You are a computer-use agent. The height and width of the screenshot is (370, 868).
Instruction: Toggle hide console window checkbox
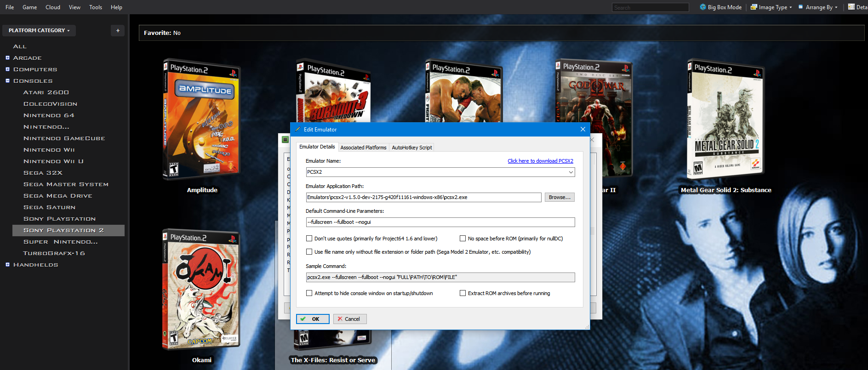(x=309, y=293)
